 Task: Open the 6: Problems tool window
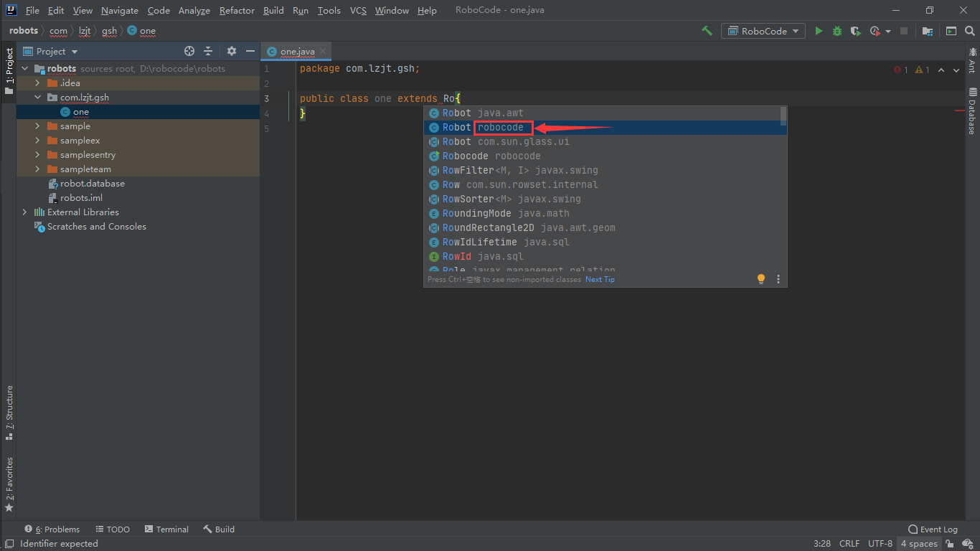coord(52,529)
